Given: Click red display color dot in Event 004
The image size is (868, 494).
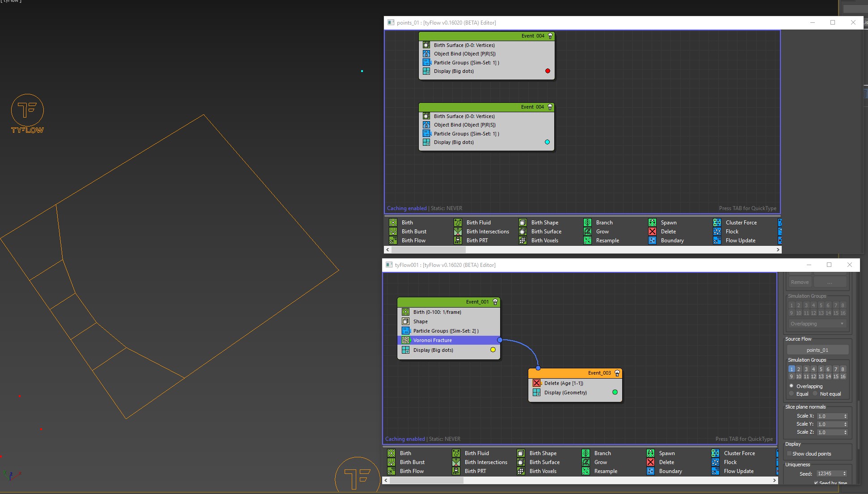Looking at the screenshot, I should pyautogui.click(x=548, y=71).
